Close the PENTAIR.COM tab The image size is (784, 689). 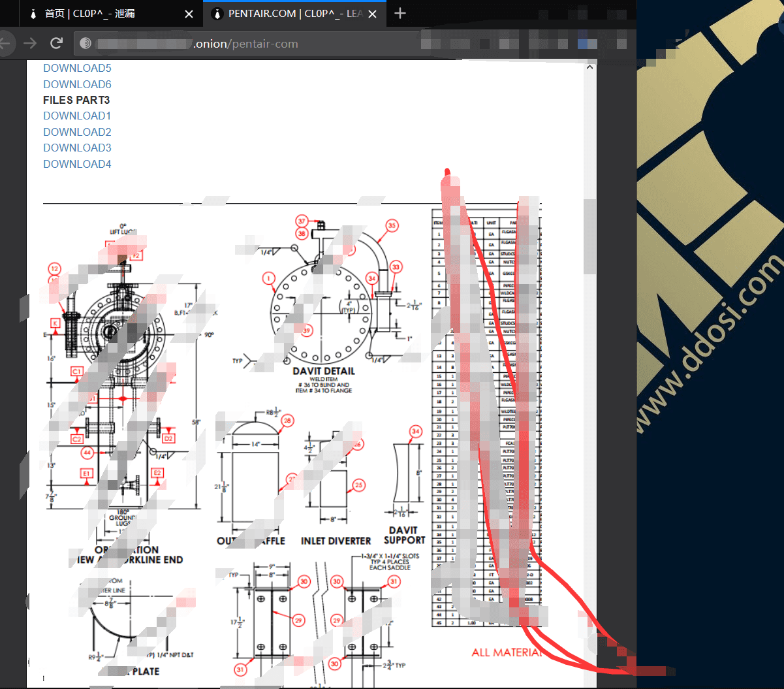coord(373,14)
